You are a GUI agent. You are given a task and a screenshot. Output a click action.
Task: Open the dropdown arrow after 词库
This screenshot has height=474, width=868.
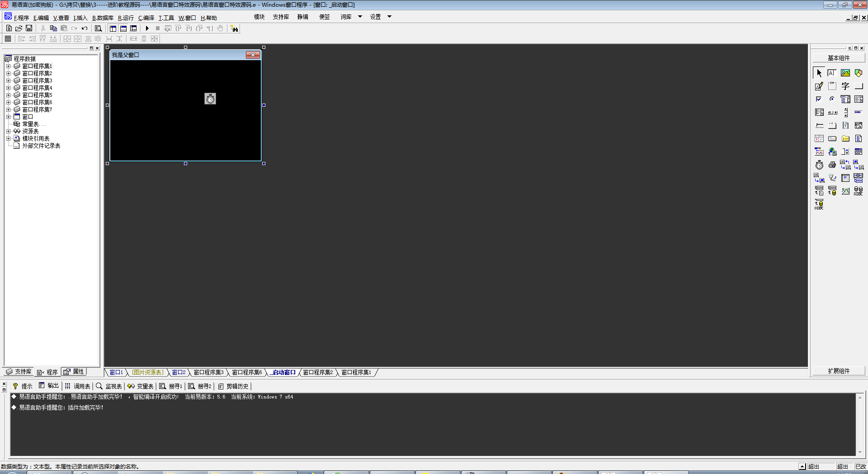click(x=360, y=17)
